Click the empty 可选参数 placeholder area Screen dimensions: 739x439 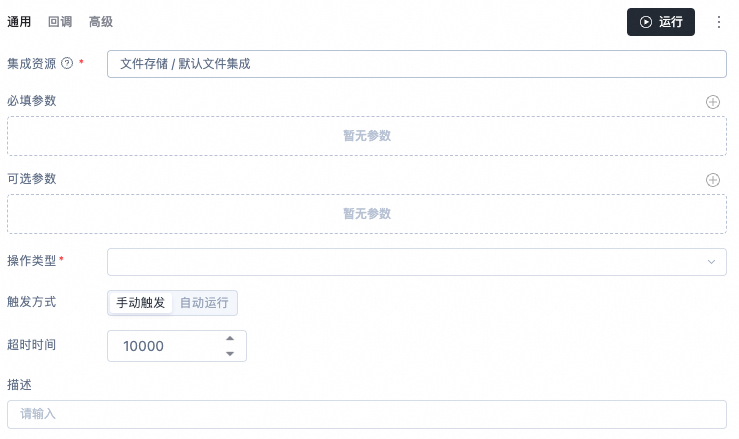[367, 214]
